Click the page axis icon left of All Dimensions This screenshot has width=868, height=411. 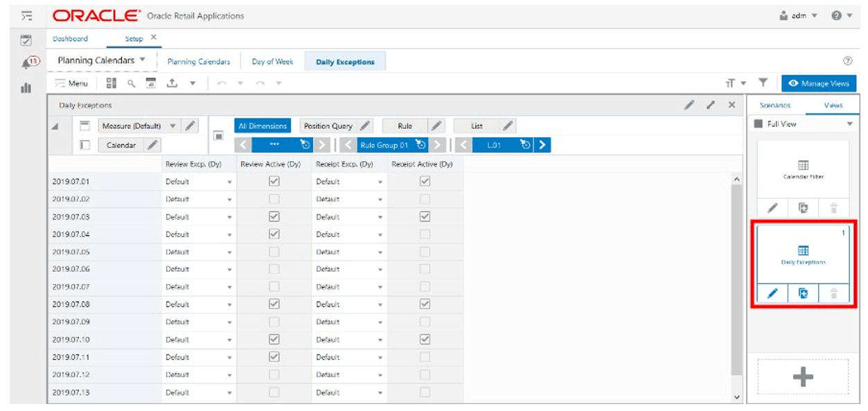pos(218,135)
